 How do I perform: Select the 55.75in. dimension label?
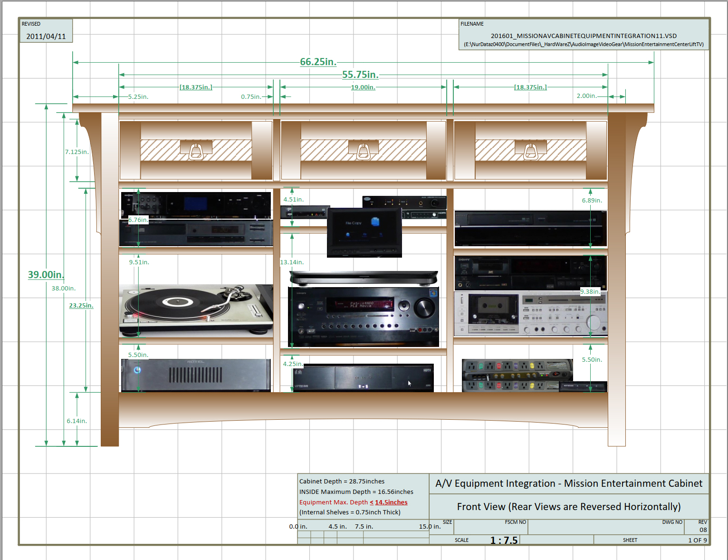coord(360,75)
